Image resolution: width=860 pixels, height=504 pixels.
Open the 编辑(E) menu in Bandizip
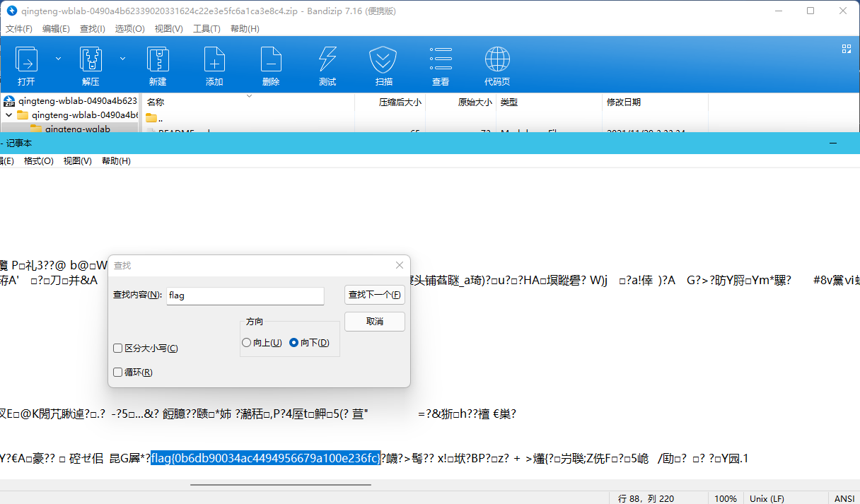(56, 28)
